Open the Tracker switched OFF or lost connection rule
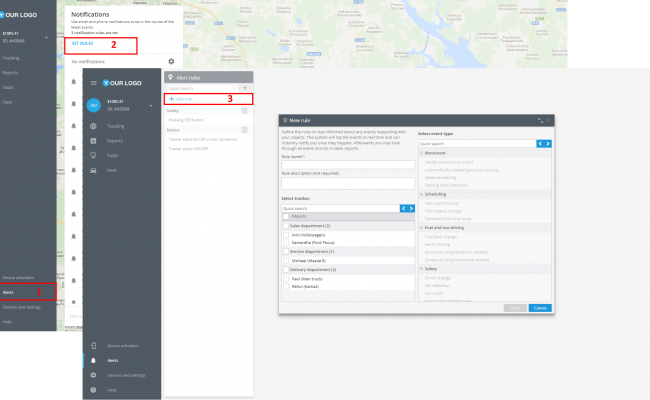Viewport: 650px width, 400px height. [x=203, y=139]
